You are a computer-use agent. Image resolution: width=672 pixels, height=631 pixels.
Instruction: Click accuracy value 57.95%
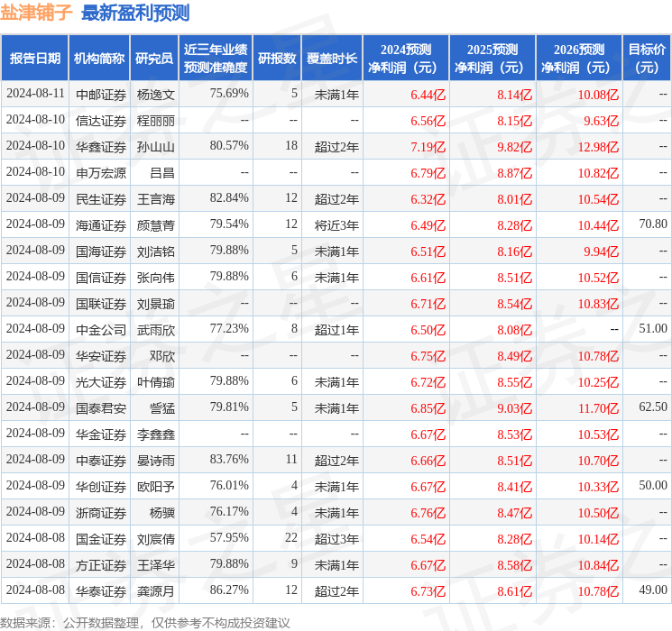coord(229,537)
